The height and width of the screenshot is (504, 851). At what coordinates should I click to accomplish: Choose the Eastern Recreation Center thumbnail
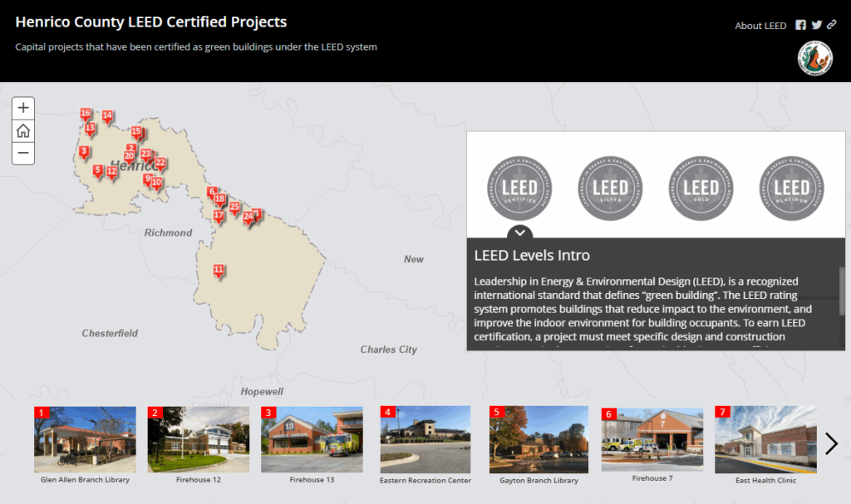click(x=425, y=440)
